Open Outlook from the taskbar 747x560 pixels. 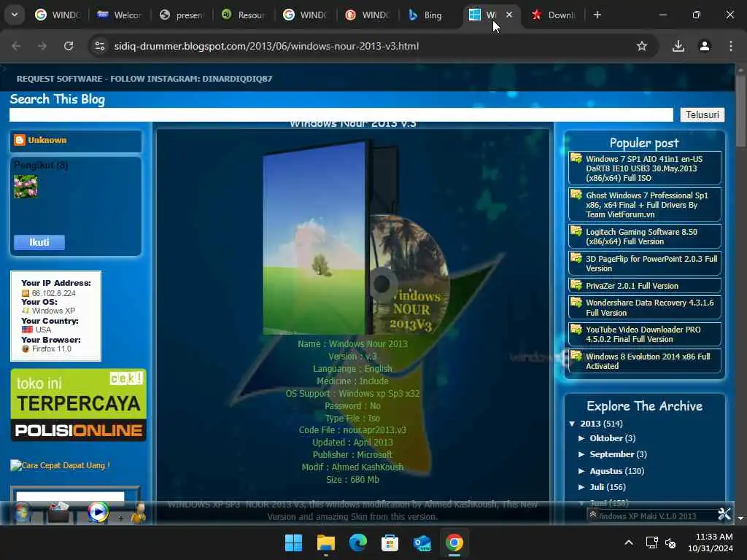(422, 542)
